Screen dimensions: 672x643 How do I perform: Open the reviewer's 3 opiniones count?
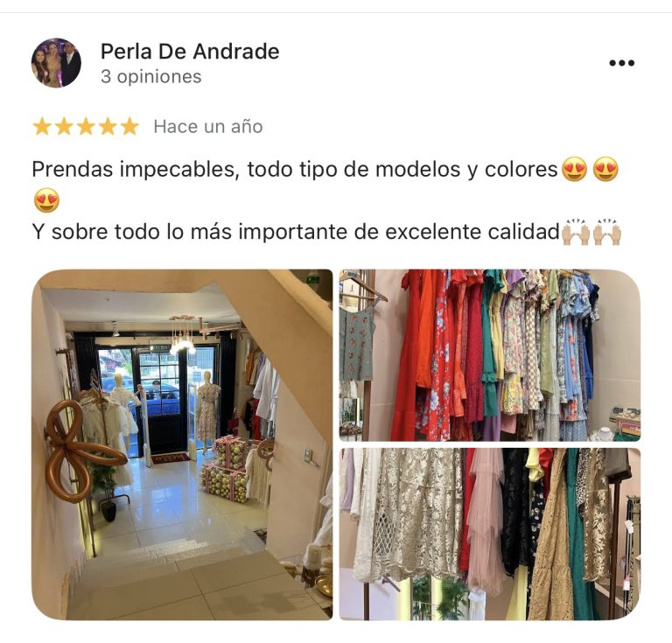point(150,77)
